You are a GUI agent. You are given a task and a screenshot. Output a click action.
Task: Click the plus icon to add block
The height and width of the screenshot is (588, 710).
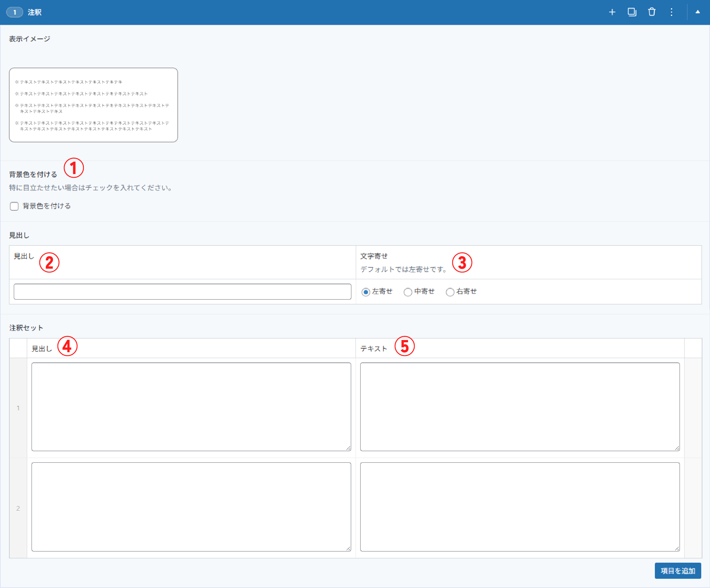612,12
